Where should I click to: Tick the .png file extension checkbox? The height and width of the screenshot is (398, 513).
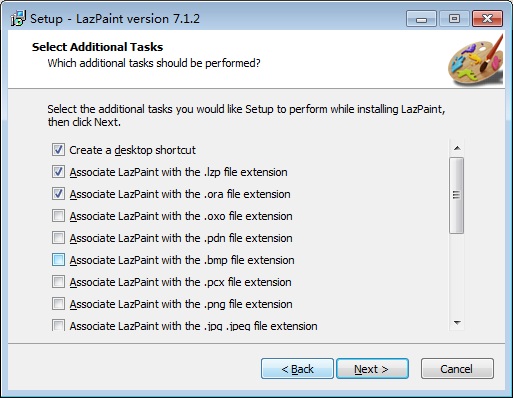pyautogui.click(x=58, y=304)
